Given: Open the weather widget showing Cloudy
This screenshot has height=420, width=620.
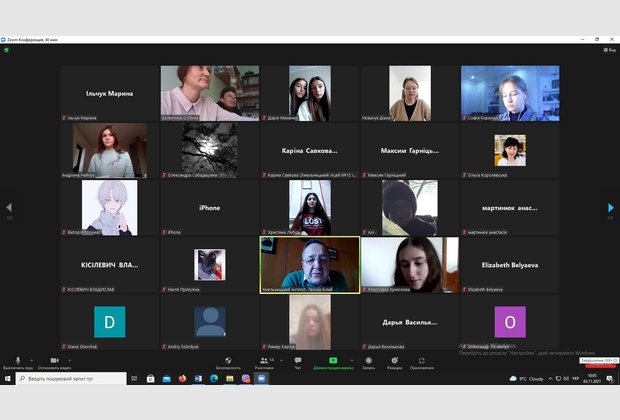Looking at the screenshot, I should click(x=526, y=378).
